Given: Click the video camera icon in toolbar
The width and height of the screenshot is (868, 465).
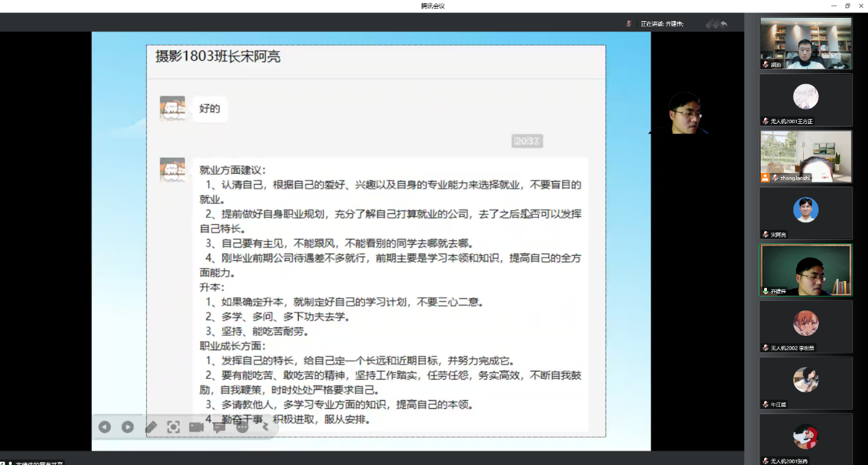Looking at the screenshot, I should click(x=196, y=427).
